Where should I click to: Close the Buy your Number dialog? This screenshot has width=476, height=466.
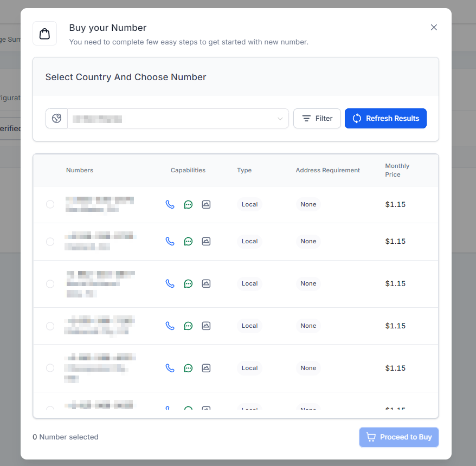click(434, 27)
